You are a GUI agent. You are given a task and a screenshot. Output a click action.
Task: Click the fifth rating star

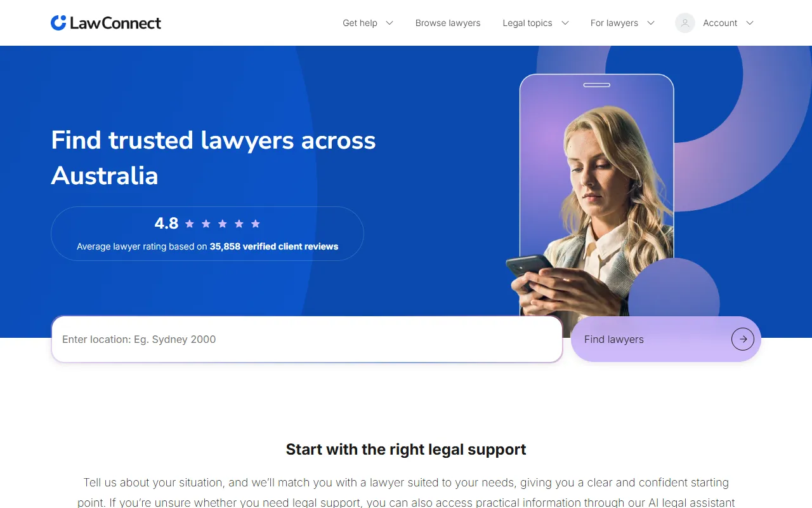point(256,224)
